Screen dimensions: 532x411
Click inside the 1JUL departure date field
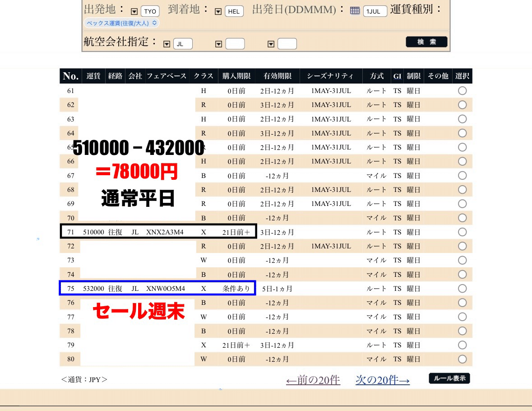tap(375, 10)
